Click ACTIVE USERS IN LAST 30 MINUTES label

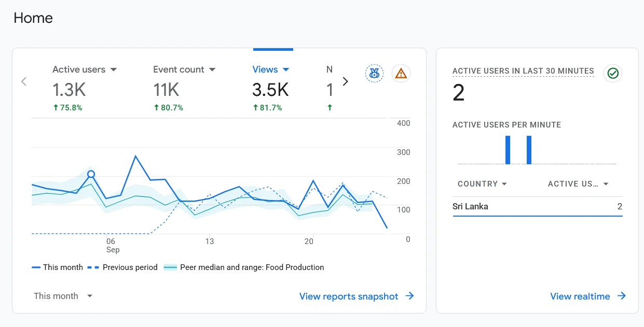(523, 71)
